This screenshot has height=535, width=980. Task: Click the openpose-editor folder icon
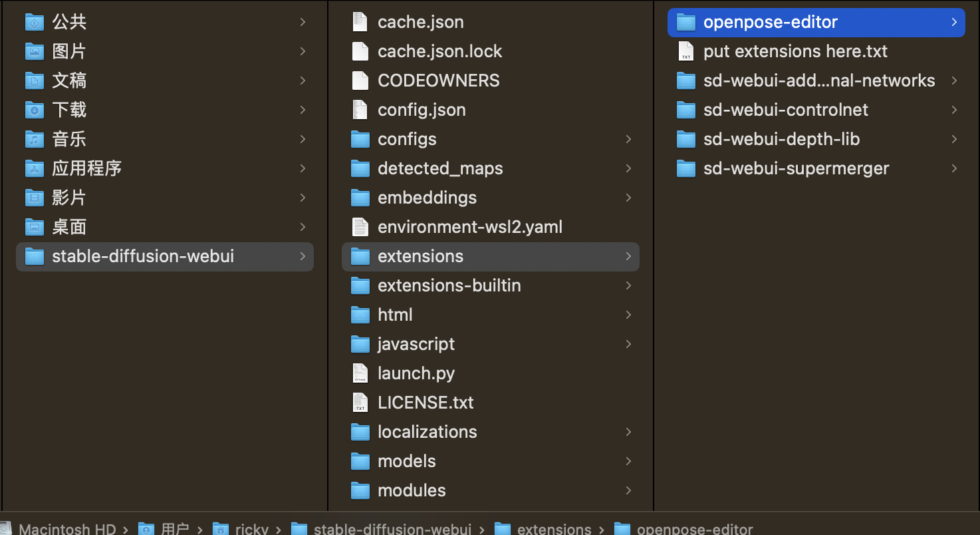685,22
